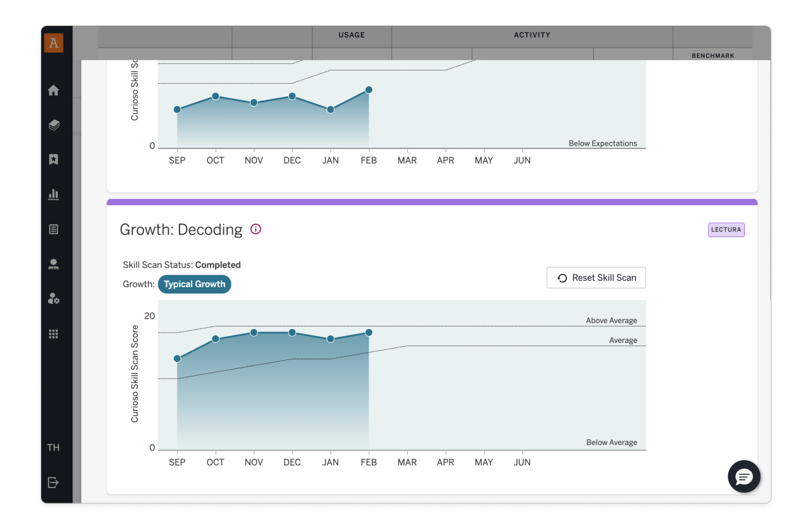The height and width of the screenshot is (530, 812).
Task: Open the bookmarks section in the sidebar
Action: (54, 160)
